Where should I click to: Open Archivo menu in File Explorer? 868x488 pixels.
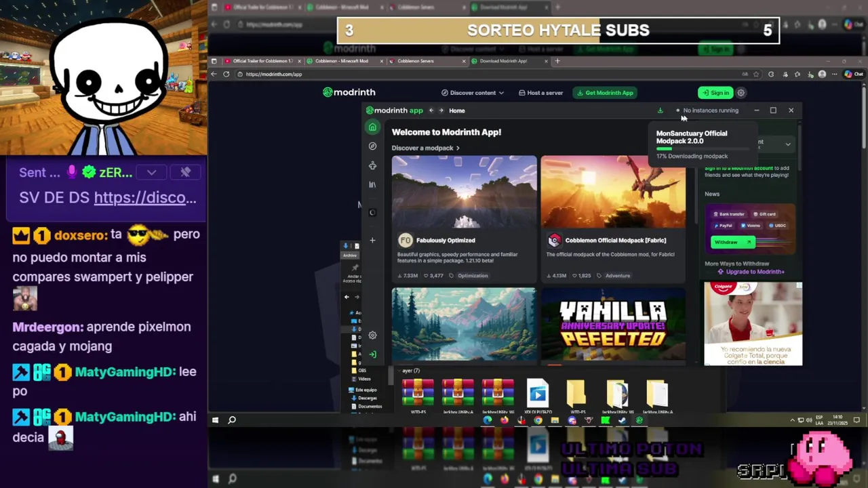coord(350,256)
